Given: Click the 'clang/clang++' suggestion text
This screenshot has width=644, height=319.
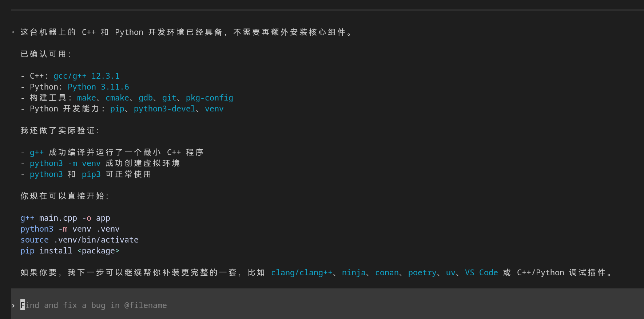Looking at the screenshot, I should (x=302, y=272).
